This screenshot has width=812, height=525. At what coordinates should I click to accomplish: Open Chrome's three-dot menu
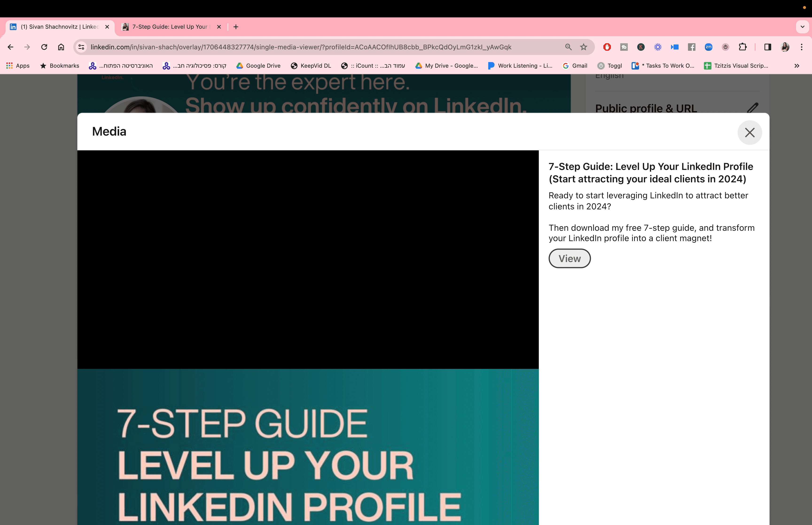click(802, 47)
